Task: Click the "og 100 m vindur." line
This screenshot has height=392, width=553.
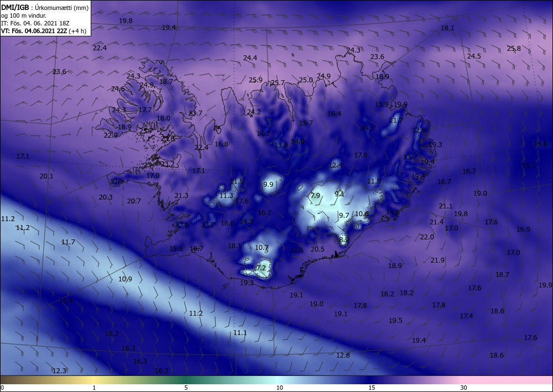Action: click(x=24, y=15)
